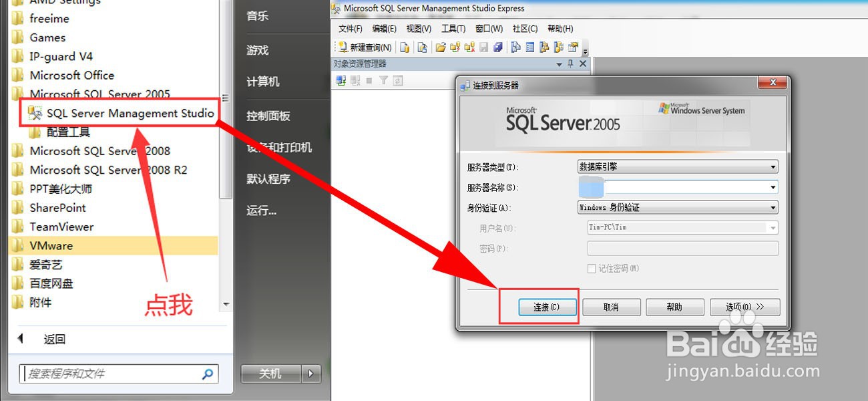Click the freeime folder icon
The image size is (868, 401).
(x=17, y=19)
